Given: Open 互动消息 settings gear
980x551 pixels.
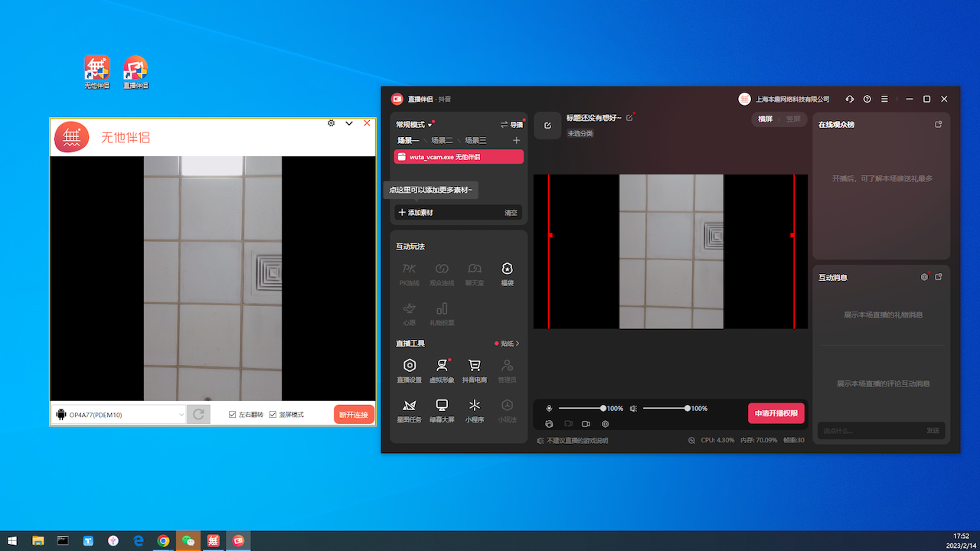Looking at the screenshot, I should click(924, 277).
